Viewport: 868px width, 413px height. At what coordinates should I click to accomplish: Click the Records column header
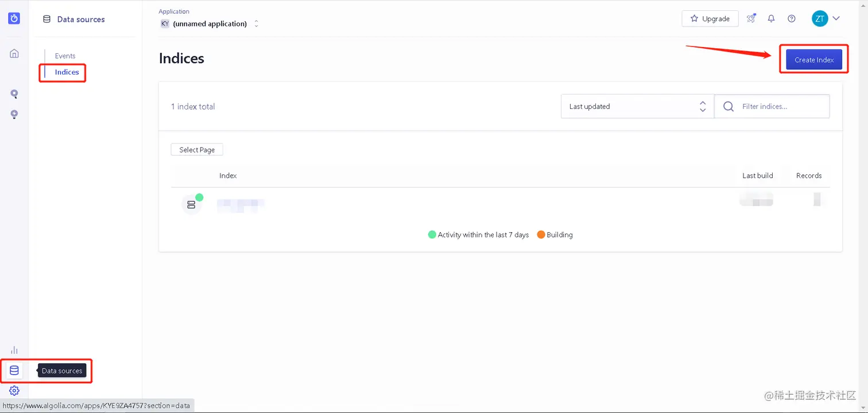coord(809,176)
